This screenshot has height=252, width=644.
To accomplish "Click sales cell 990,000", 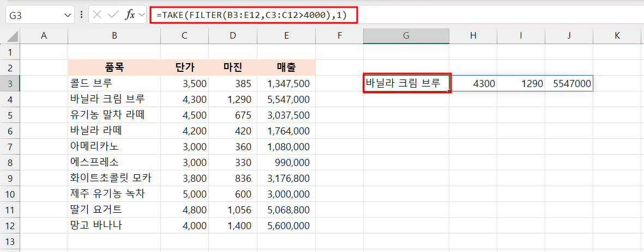I will pyautogui.click(x=286, y=162).
